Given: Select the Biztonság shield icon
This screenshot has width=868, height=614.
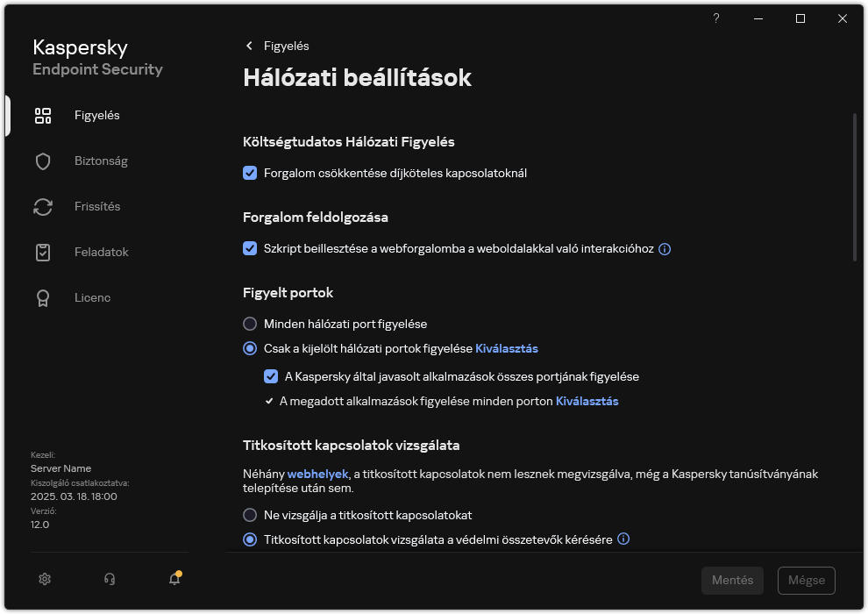Looking at the screenshot, I should pos(42,161).
